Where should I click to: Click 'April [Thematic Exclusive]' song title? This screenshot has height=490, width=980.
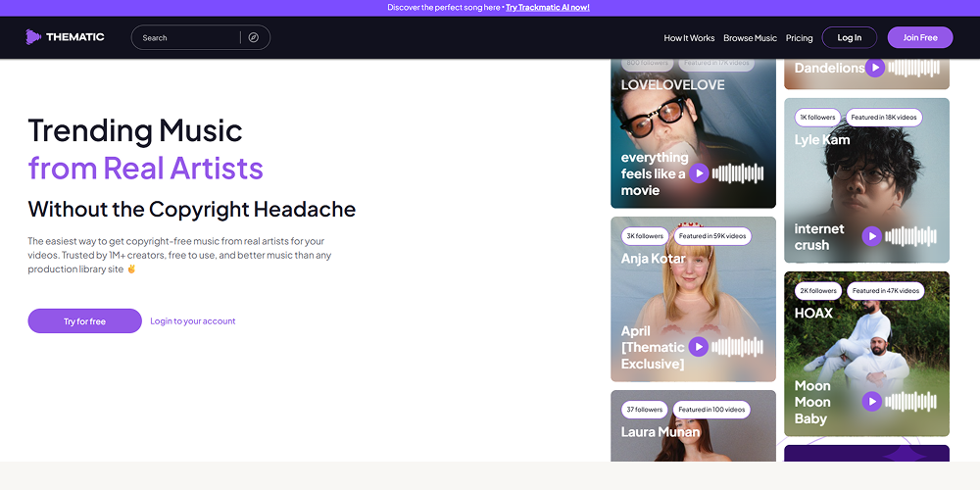653,347
